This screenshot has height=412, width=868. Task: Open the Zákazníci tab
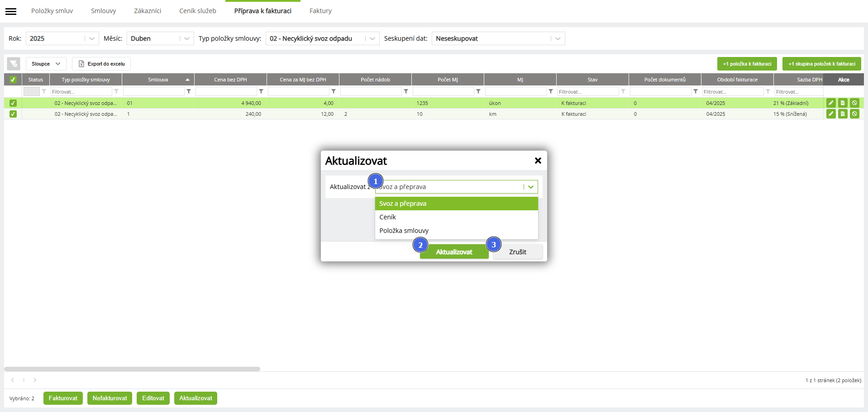click(148, 11)
